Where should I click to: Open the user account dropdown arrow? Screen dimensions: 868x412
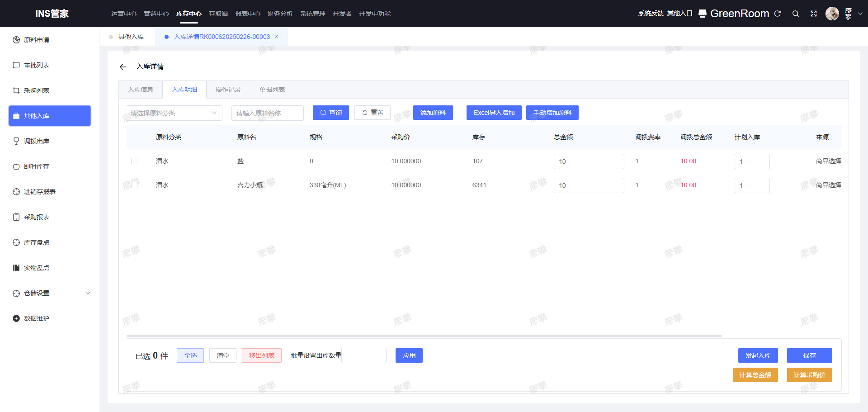[860, 14]
